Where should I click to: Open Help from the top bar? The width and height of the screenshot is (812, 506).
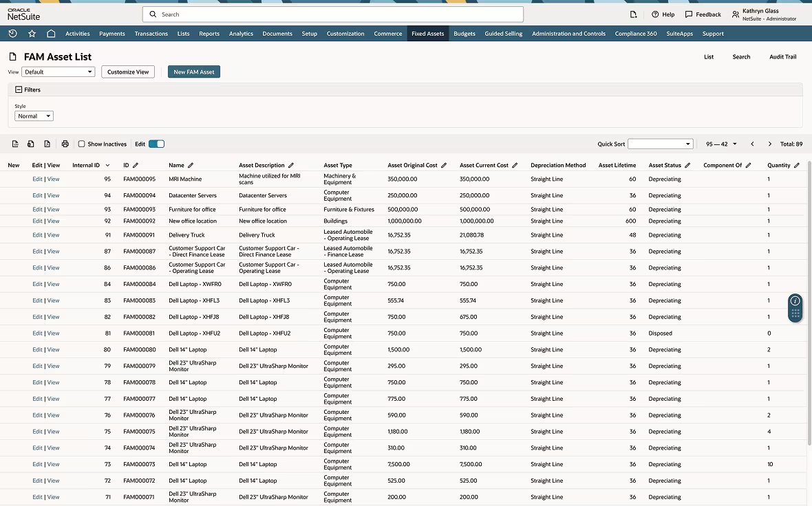(x=662, y=14)
